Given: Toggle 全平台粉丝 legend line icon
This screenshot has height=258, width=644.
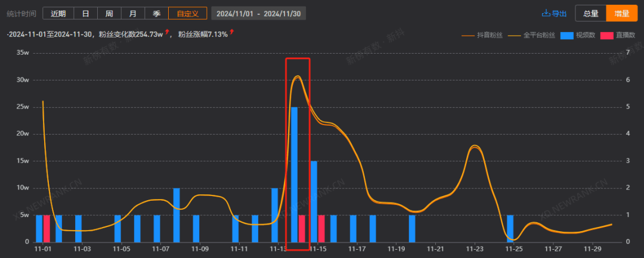Looking at the screenshot, I should 515,35.
